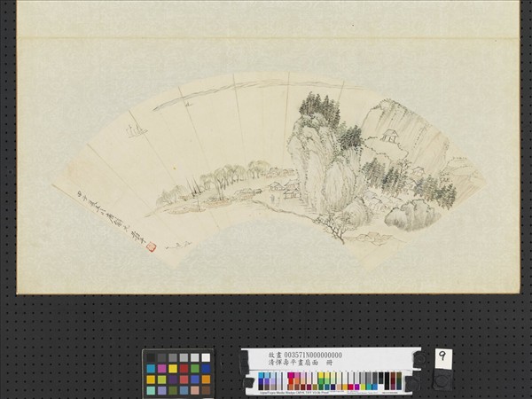The height and width of the screenshot is (399, 532).
Task: Click the color checker card at bottom left
Action: (x=178, y=373)
